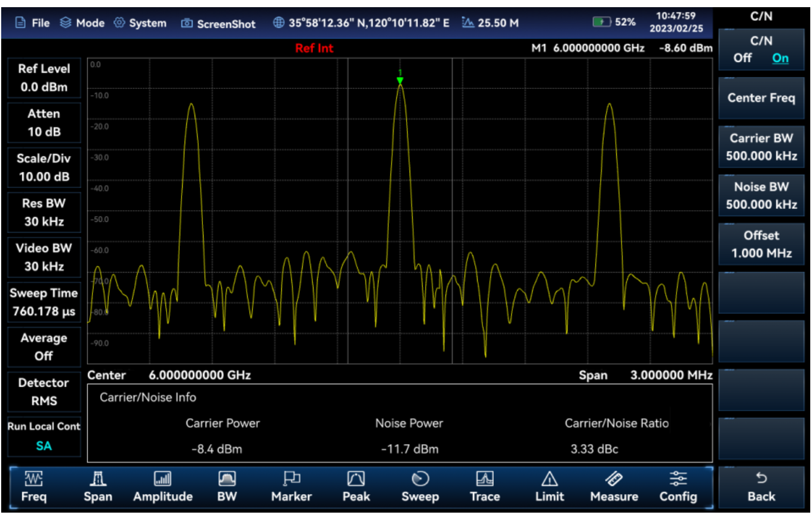
Task: Open the Mode menu
Action: tap(82, 23)
